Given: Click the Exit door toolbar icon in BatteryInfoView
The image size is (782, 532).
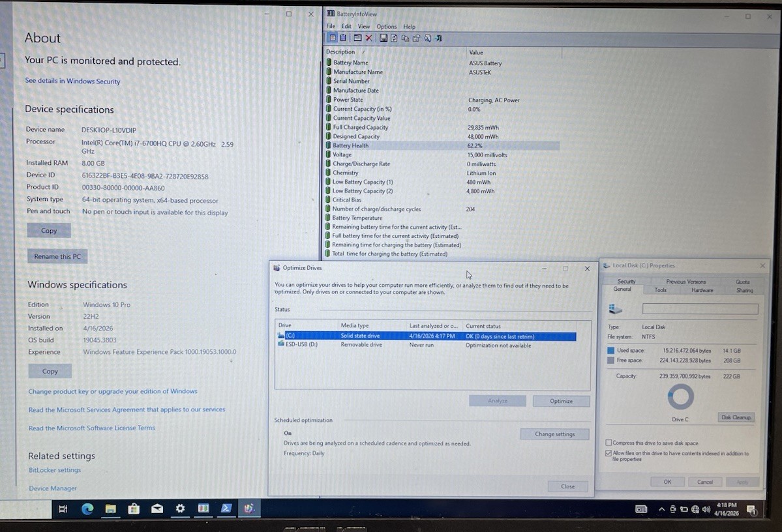Looking at the screenshot, I should (x=438, y=38).
